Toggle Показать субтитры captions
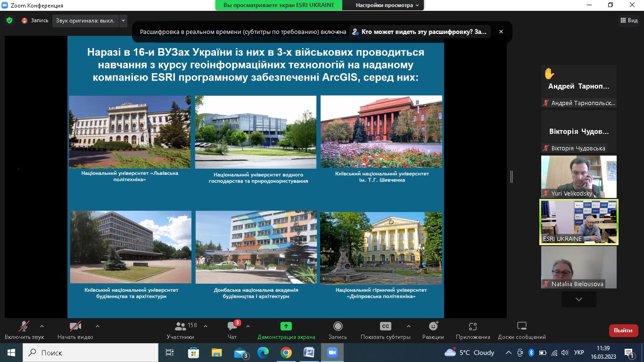This screenshot has width=644, height=362. pos(386,330)
